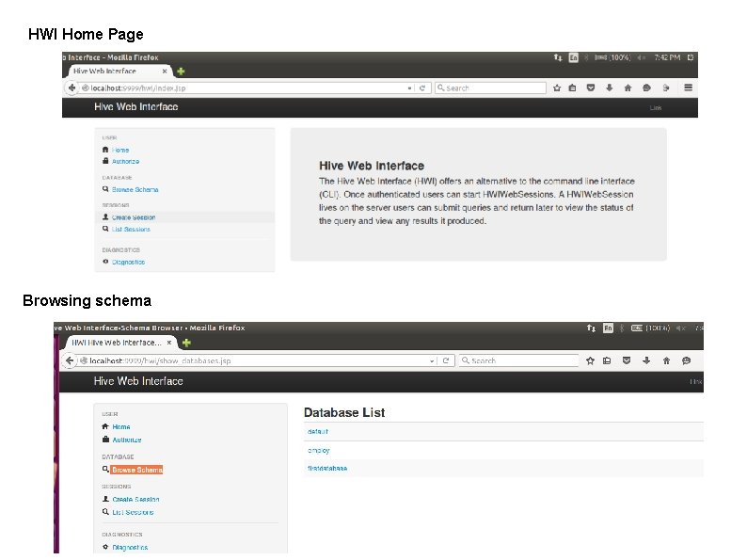Click chat bubble icon in lower Firefox toolbar
This screenshot has height=560, width=747.
coord(687,360)
